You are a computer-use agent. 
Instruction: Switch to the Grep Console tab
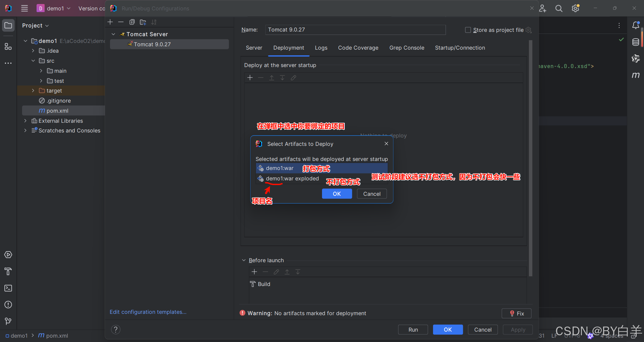click(407, 48)
